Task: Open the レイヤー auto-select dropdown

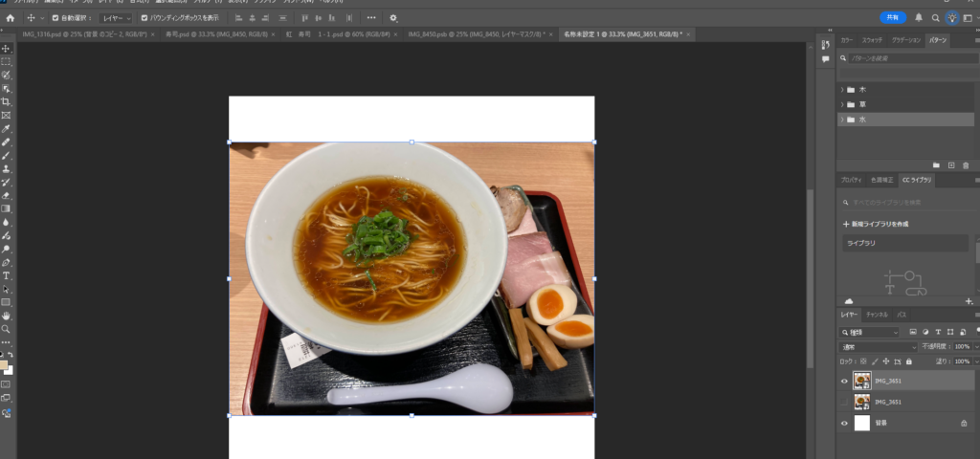Action: tap(115, 17)
